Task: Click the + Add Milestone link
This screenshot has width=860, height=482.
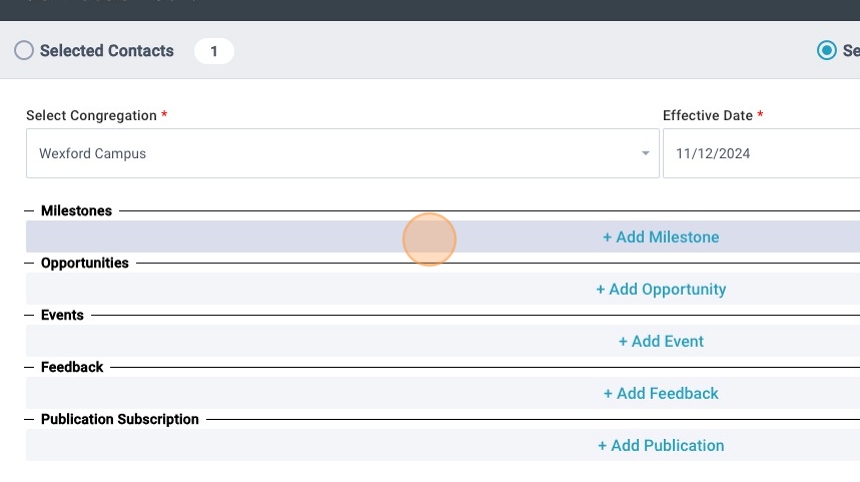Action: coord(660,237)
